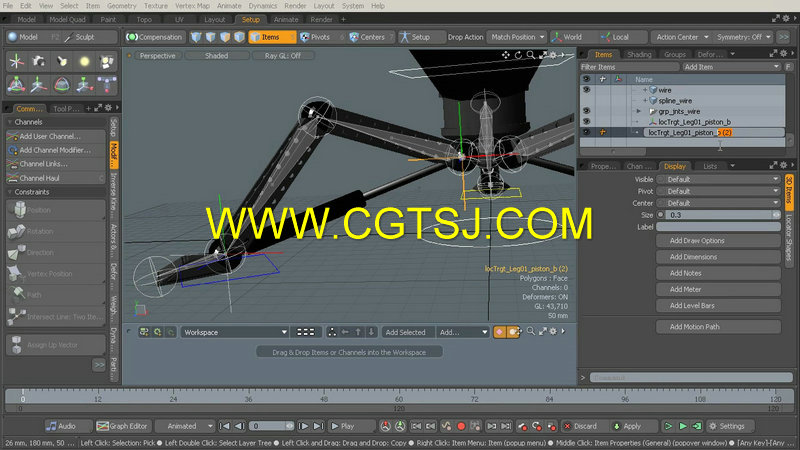Viewport: 800px width, 450px height.
Task: Open the Symmetry: Off dropdown
Action: [743, 37]
